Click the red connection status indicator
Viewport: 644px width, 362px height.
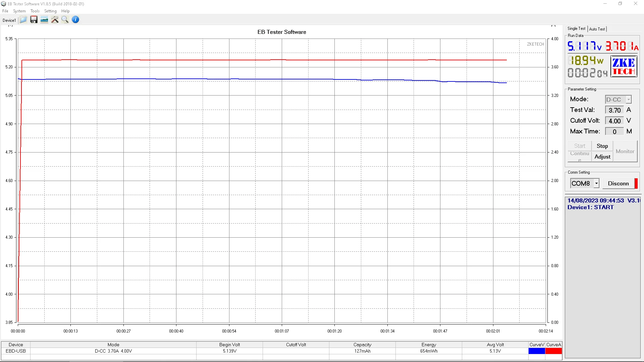click(636, 183)
